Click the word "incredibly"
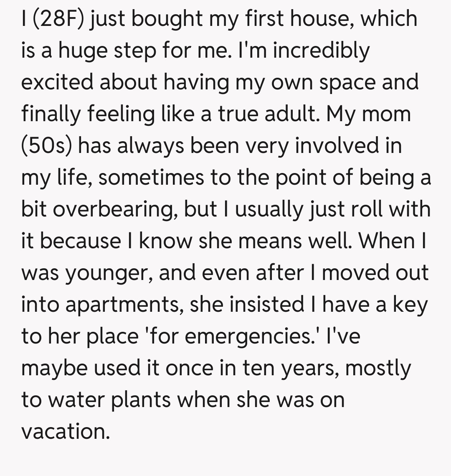 pyautogui.click(x=322, y=51)
